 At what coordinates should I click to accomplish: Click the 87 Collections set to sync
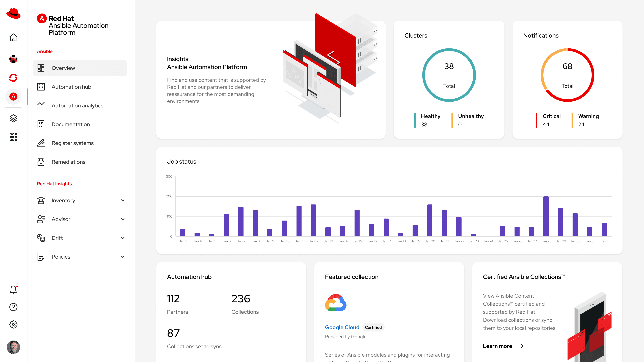coord(194,339)
